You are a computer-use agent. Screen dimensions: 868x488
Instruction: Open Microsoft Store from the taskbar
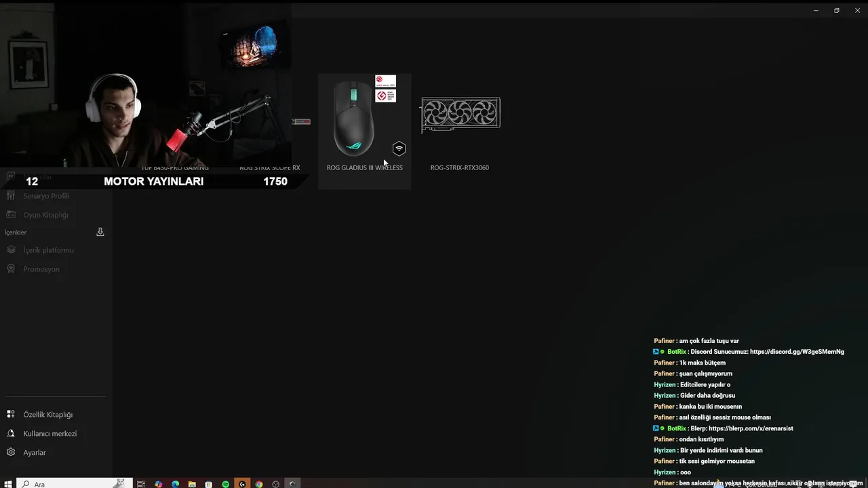(x=208, y=484)
